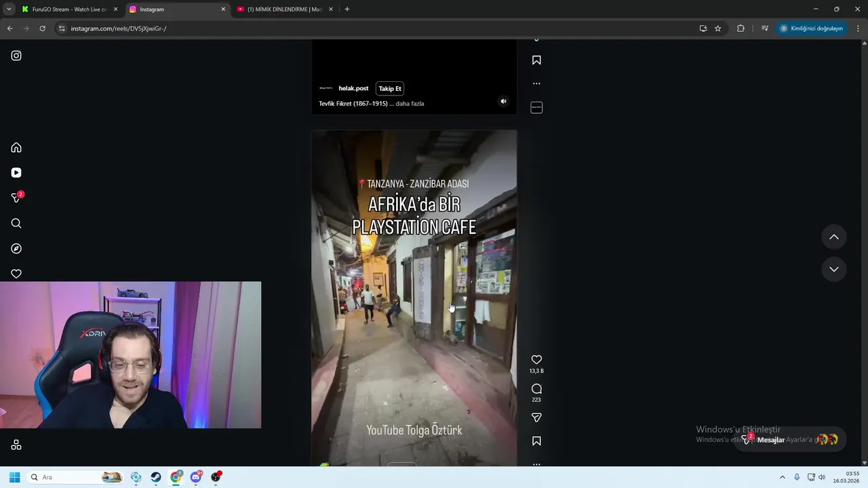Open audio thumbnail of helak.post reel
Screen dimensions: 868x488
pos(536,107)
